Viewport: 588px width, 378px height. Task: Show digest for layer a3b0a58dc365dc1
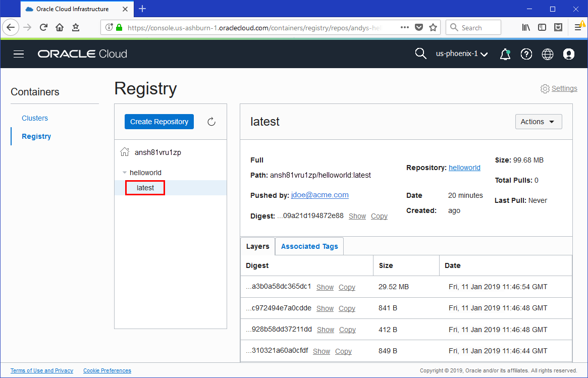tap(325, 287)
